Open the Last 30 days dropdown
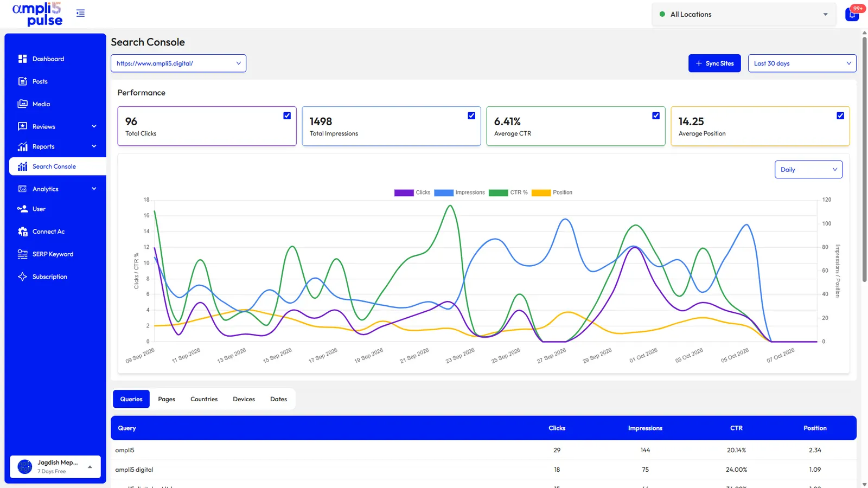Screen dimensions: 868x488 tap(802, 63)
